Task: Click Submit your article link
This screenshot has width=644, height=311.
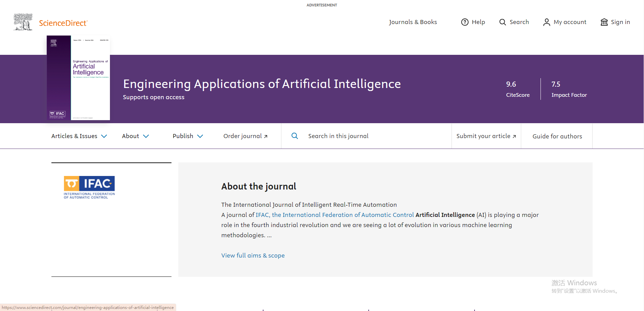Action: 486,136
